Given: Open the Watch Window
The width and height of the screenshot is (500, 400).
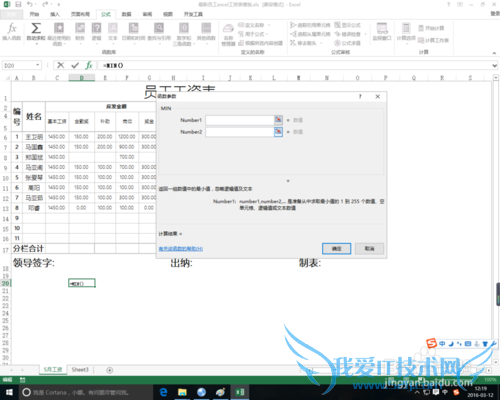Looking at the screenshot, I should 382,32.
